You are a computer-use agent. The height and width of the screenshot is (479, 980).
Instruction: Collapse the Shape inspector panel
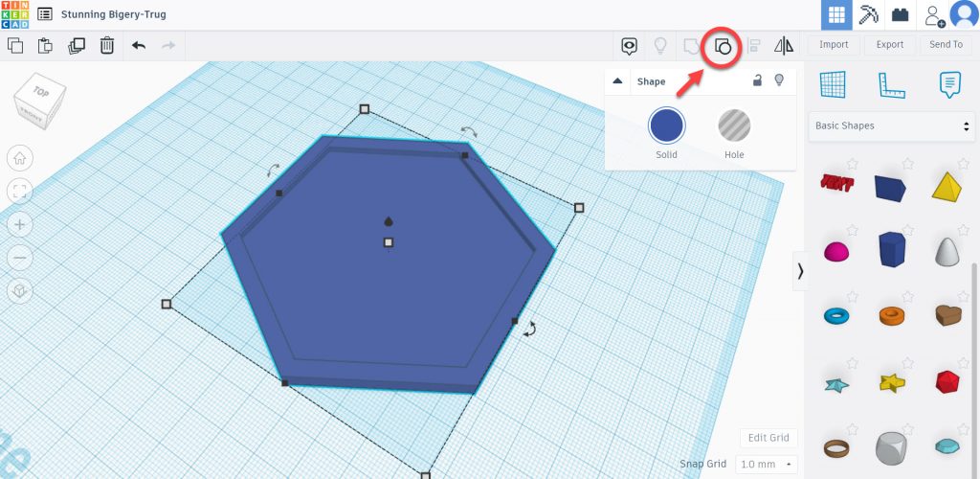pos(617,81)
